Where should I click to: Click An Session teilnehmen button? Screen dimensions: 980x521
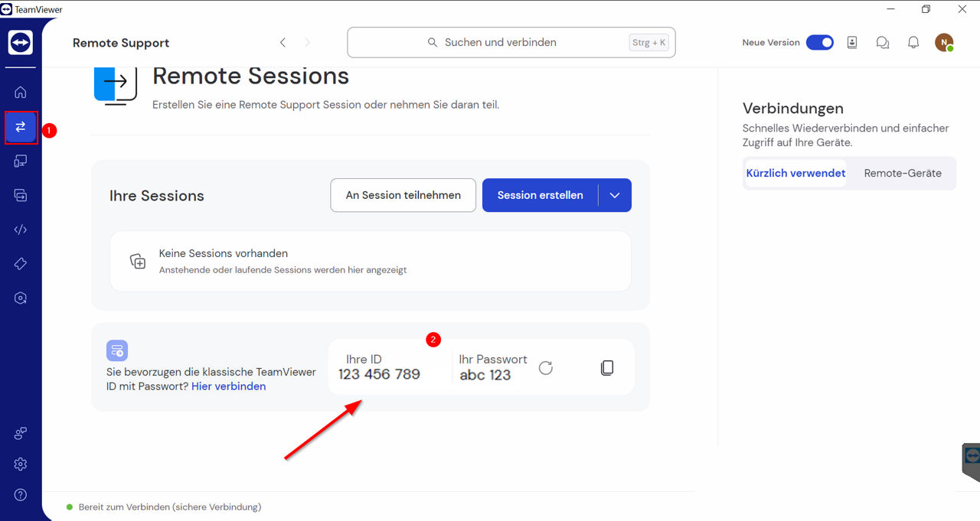pos(403,195)
